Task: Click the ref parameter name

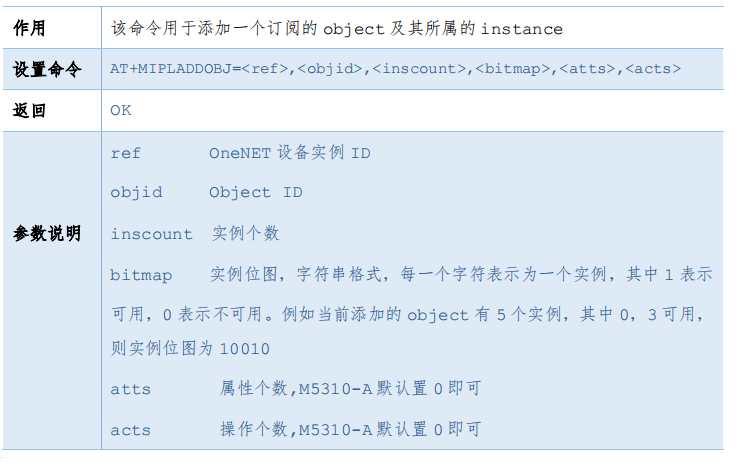Action: coord(125,153)
